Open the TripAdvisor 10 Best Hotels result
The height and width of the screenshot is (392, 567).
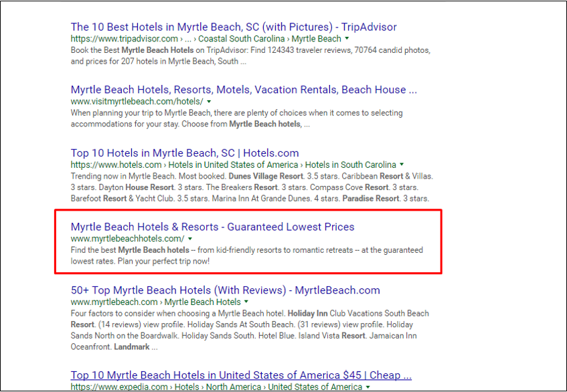[x=234, y=27]
